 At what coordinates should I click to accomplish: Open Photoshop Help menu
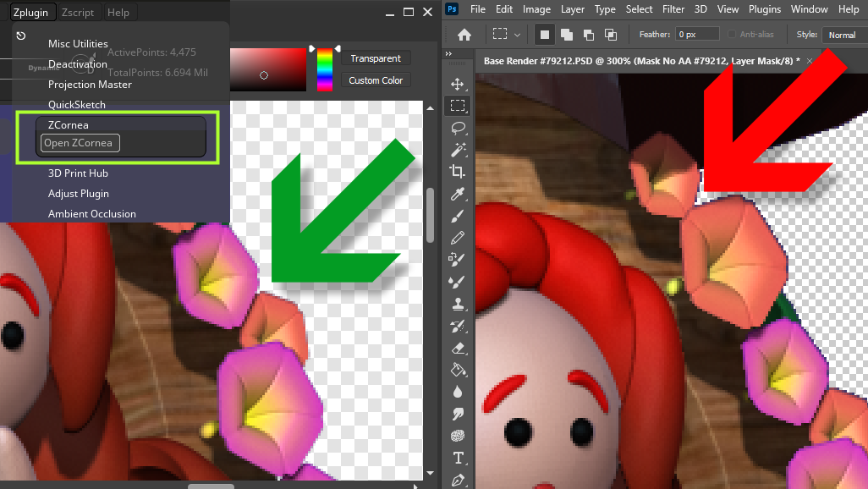click(849, 9)
